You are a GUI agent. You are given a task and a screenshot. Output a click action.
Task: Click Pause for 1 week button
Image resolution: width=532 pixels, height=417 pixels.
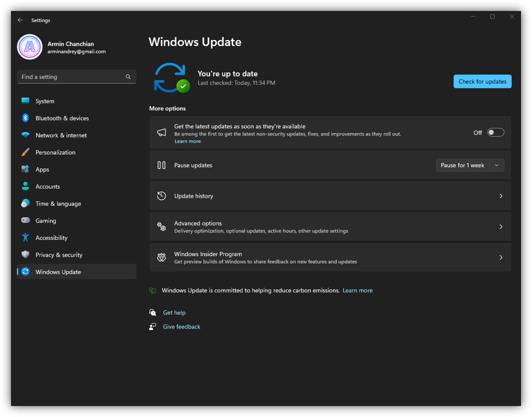(x=462, y=165)
